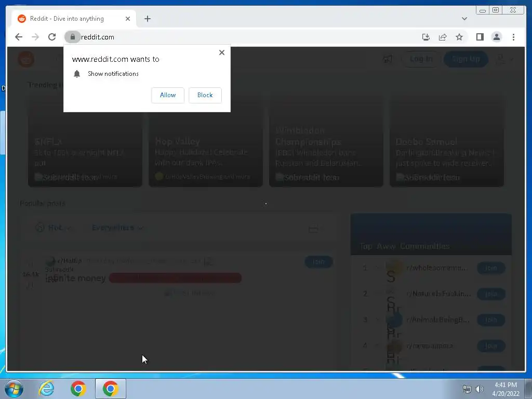Open network icon in system tray
The height and width of the screenshot is (399, 532).
click(x=467, y=389)
